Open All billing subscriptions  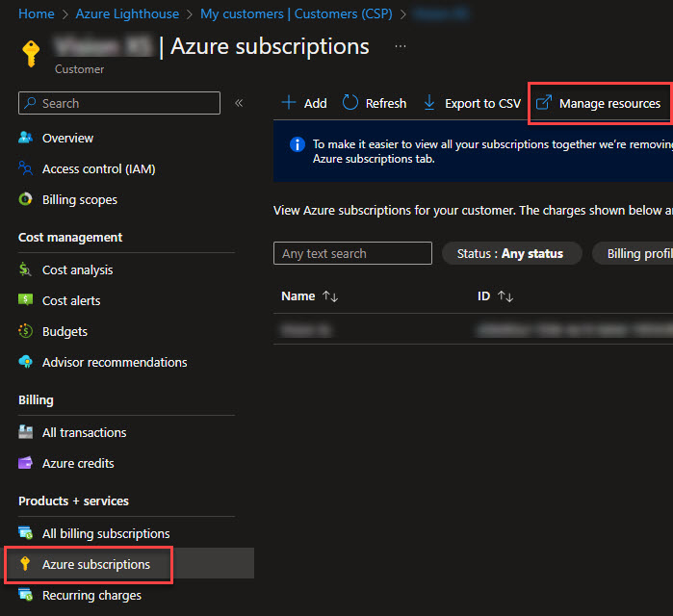pyautogui.click(x=106, y=533)
